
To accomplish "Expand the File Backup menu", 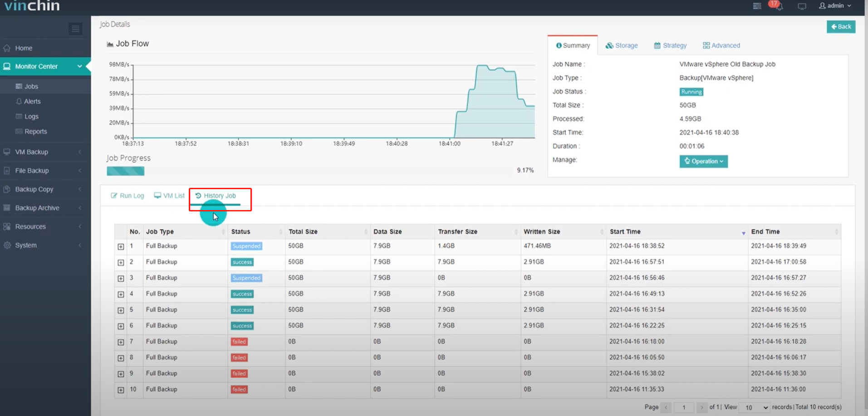I will point(45,171).
